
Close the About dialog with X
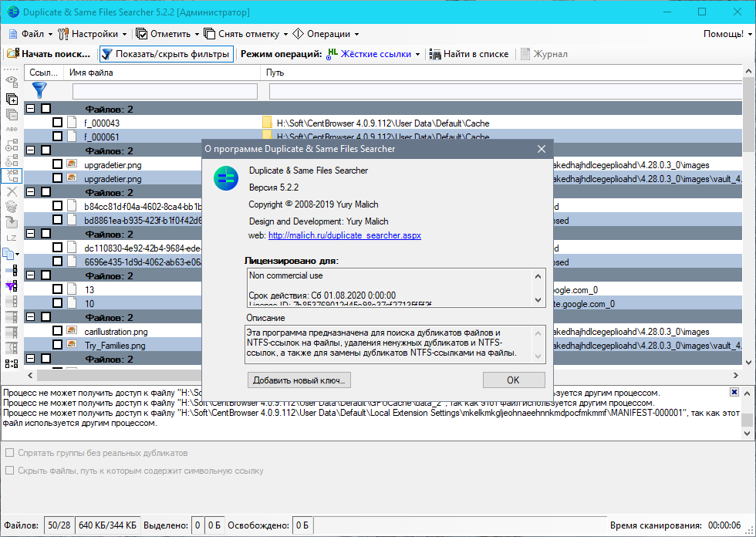542,149
